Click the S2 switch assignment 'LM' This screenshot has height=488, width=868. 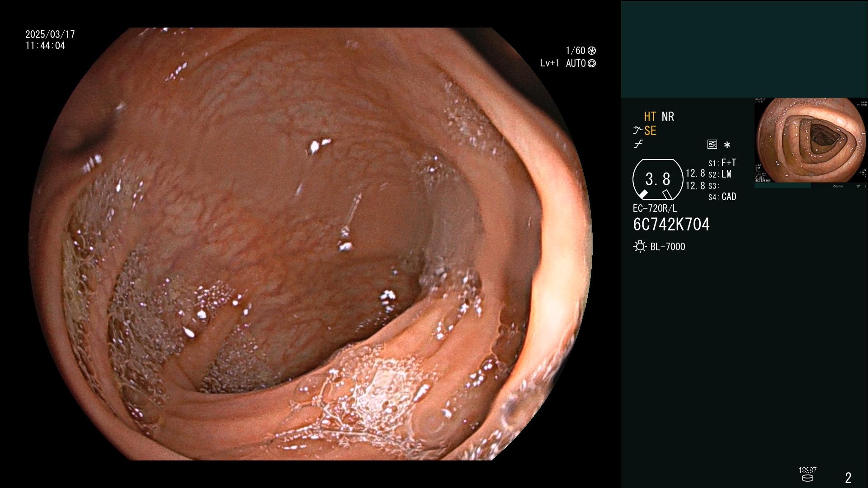726,174
